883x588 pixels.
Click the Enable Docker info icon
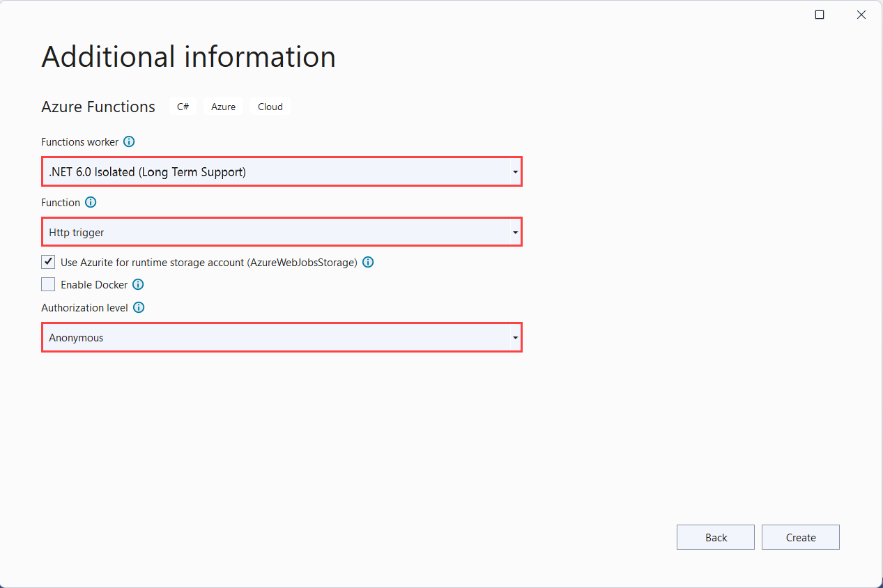[138, 284]
